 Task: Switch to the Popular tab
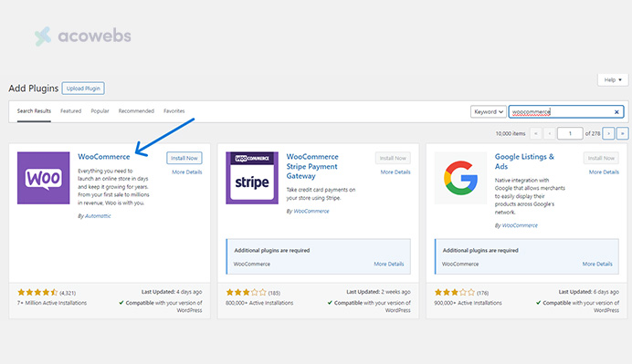coord(100,111)
